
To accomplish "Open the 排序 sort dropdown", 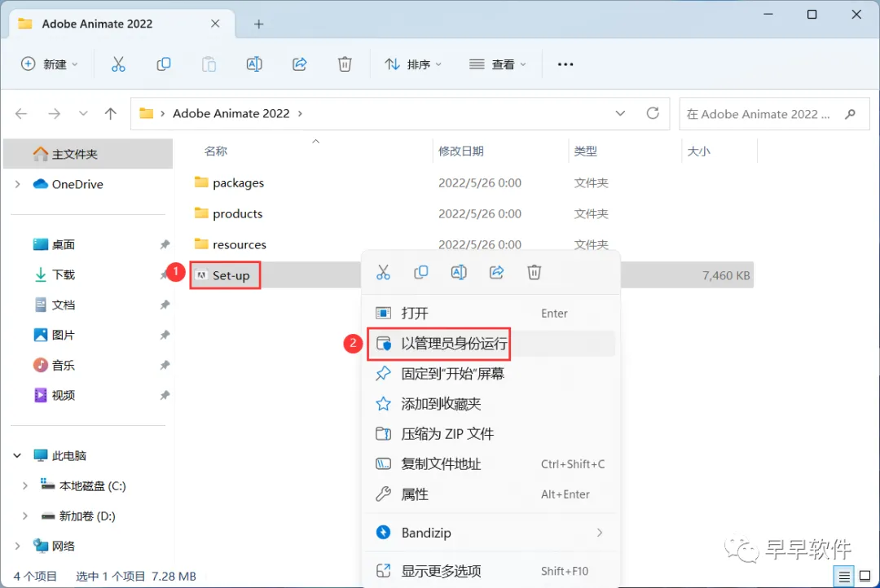I will [x=413, y=64].
